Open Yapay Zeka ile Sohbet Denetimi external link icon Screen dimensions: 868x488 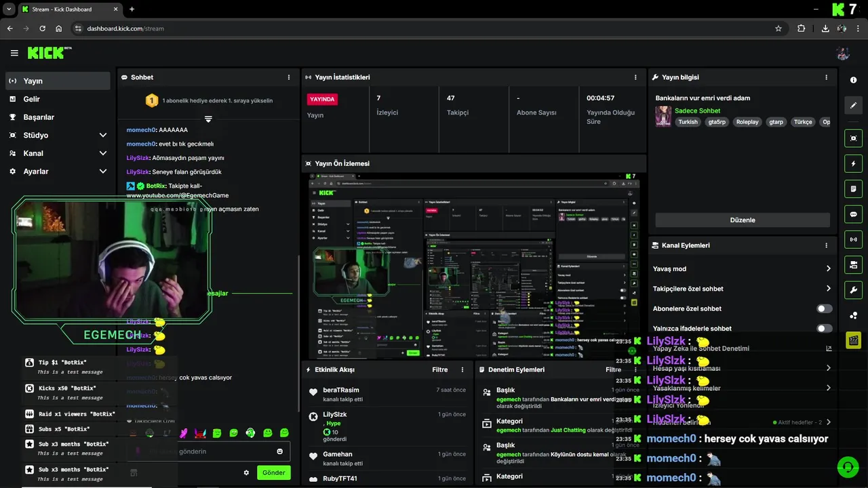[x=829, y=348]
